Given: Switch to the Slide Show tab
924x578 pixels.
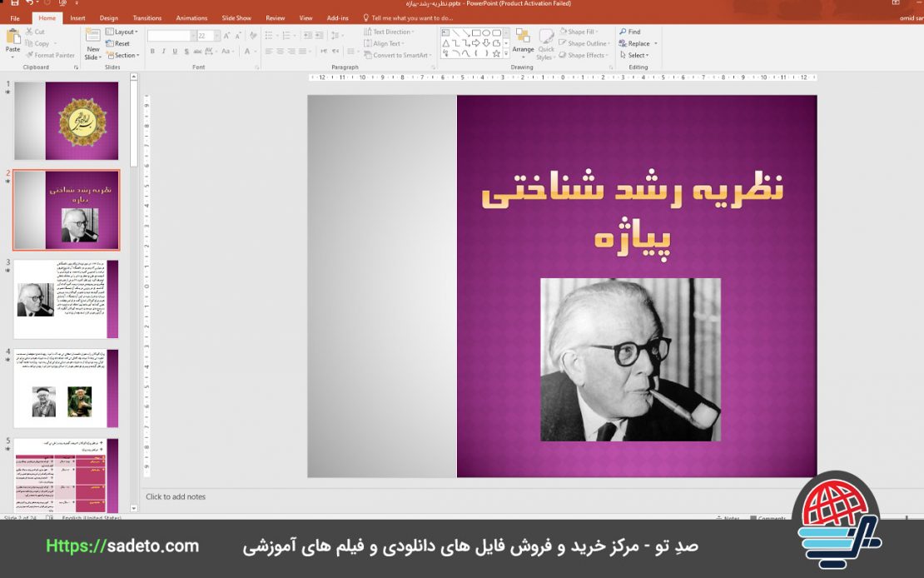Looking at the screenshot, I should coord(236,18).
